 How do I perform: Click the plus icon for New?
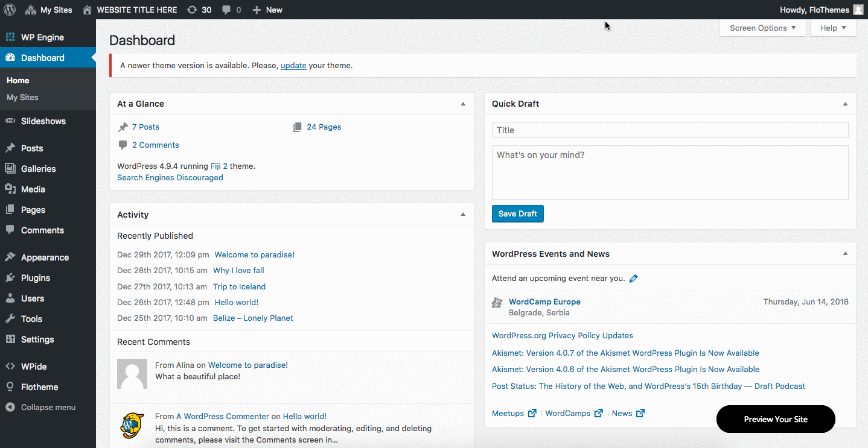[257, 10]
